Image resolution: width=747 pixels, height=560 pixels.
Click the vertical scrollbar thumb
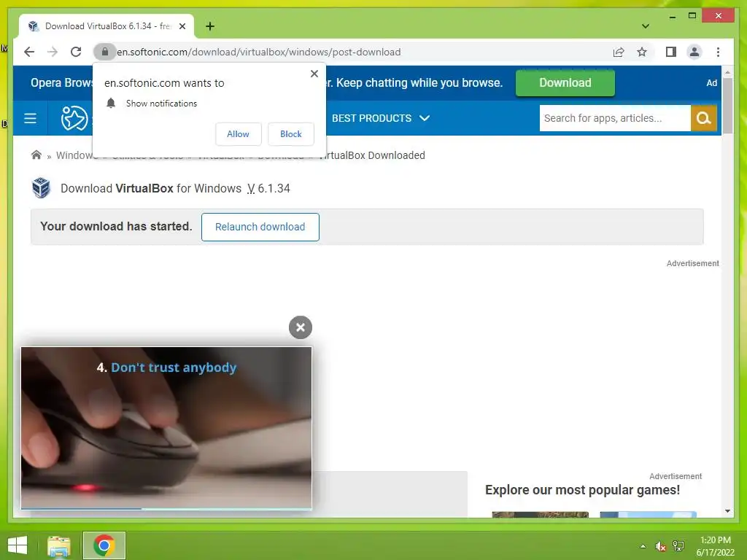pyautogui.click(x=727, y=106)
